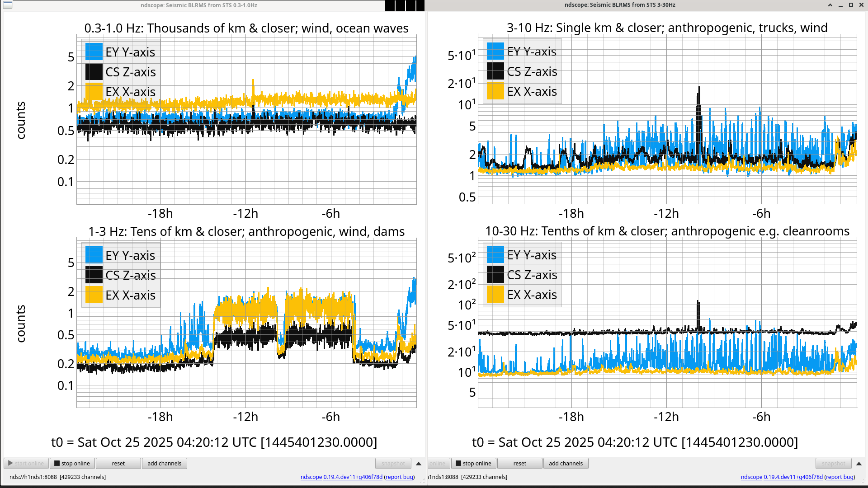Screen dimensions: 868x488
Task: Click CS Z-axis black swatch in 3-10 Hz legend
Action: tap(495, 71)
